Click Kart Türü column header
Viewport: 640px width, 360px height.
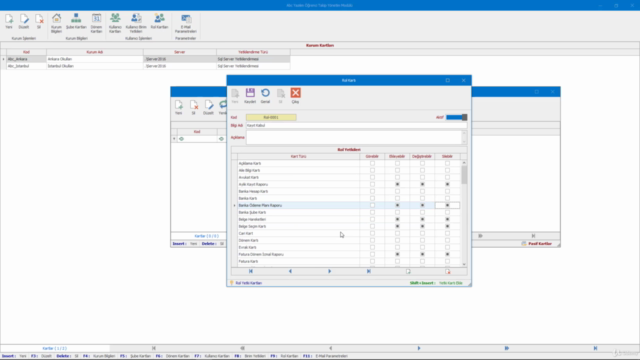click(298, 156)
